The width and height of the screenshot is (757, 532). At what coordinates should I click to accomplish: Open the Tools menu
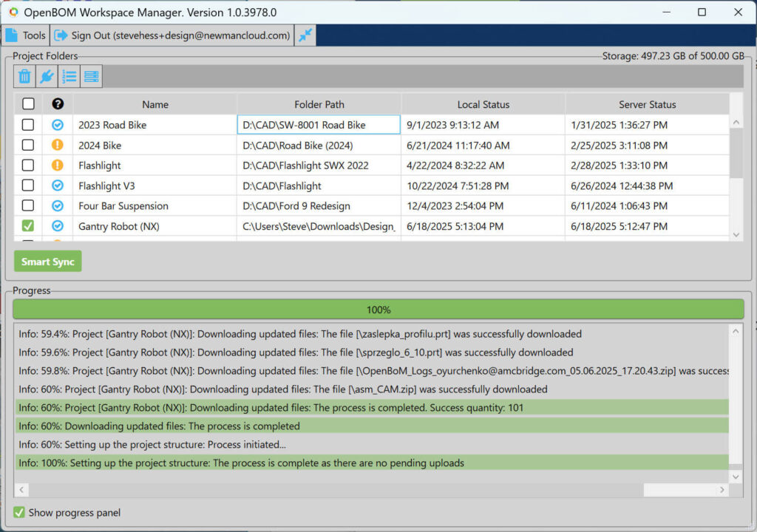click(26, 35)
